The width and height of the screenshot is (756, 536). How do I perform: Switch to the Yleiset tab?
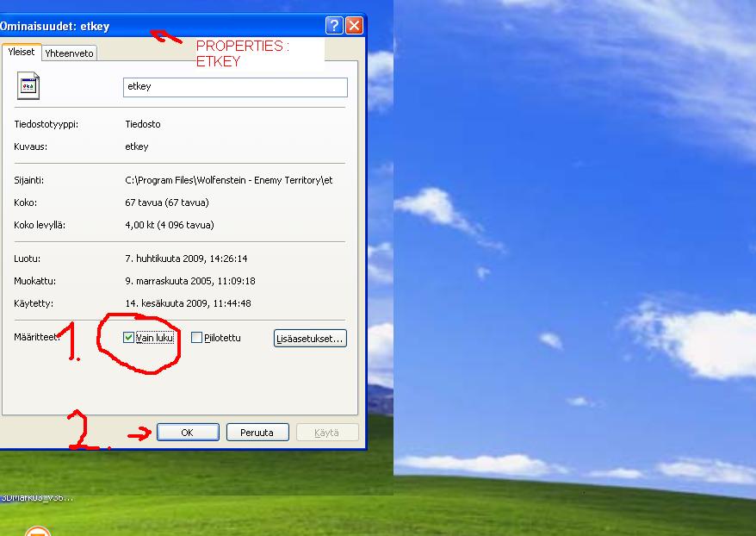[x=21, y=52]
